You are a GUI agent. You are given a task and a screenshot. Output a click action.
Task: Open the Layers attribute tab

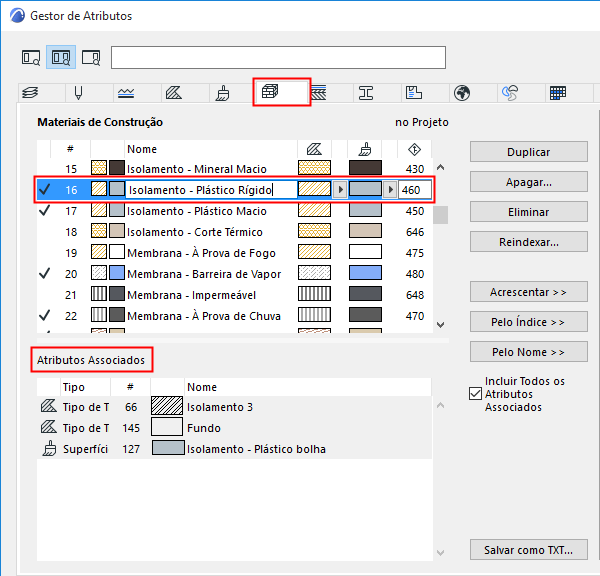pos(31,93)
